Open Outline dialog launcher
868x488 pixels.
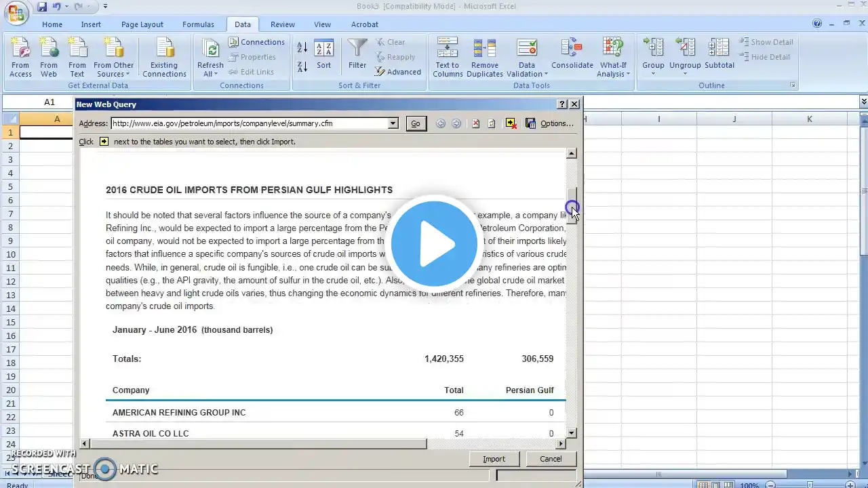[793, 85]
